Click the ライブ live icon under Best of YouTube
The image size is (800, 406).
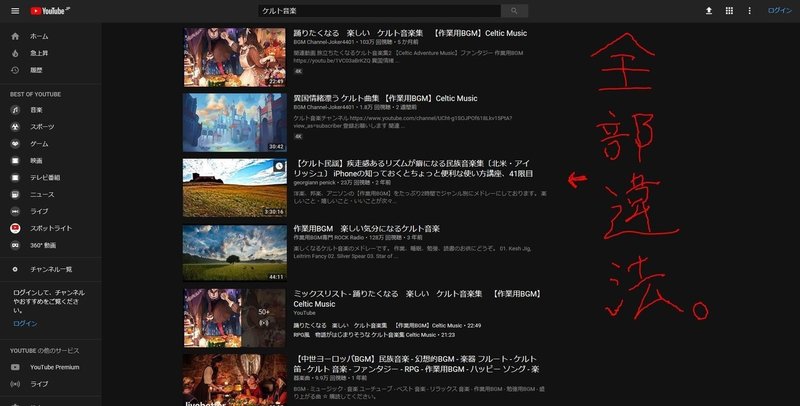[x=15, y=211]
